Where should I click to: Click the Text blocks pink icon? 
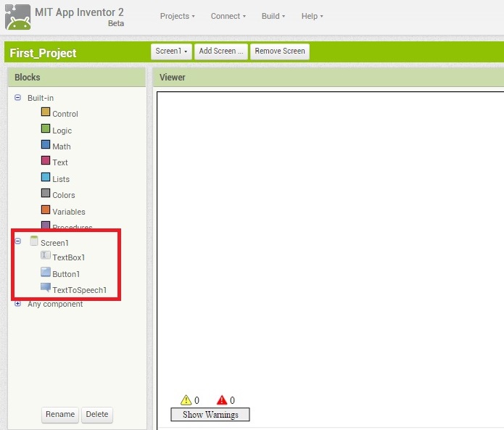(x=46, y=160)
